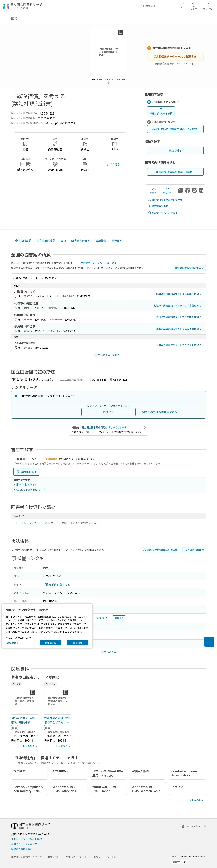Click the 地域の図書館を設定する button
217x868 pixels.
pos(189,268)
